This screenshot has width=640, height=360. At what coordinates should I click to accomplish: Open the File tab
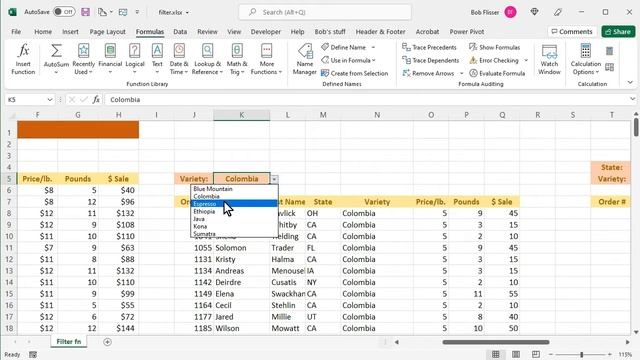tap(16, 31)
